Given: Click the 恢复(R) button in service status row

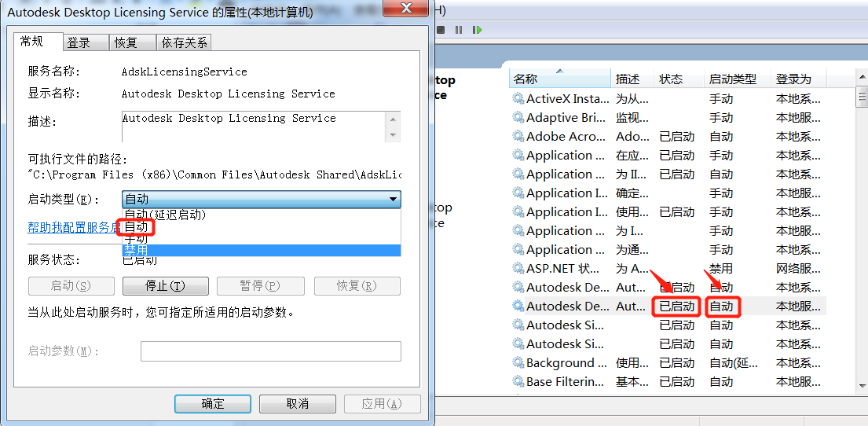Looking at the screenshot, I should click(357, 286).
